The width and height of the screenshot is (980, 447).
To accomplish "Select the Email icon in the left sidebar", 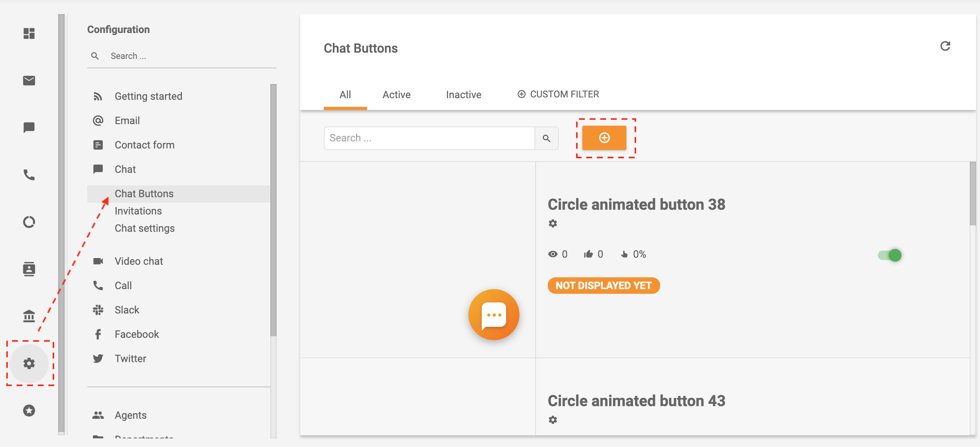I will [29, 81].
